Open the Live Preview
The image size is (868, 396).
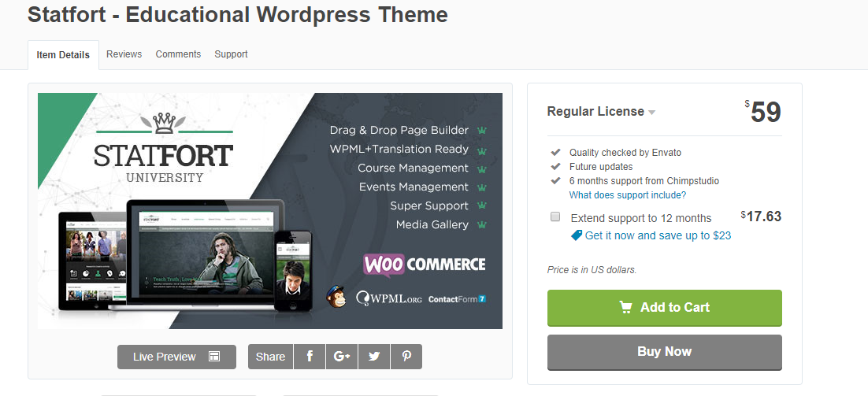pyautogui.click(x=176, y=357)
